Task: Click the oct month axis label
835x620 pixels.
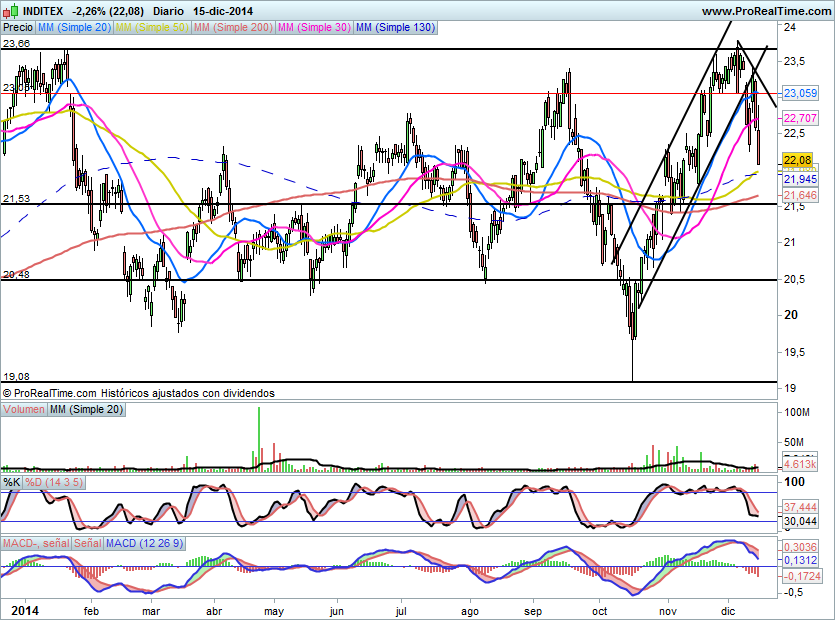Action: (x=600, y=611)
